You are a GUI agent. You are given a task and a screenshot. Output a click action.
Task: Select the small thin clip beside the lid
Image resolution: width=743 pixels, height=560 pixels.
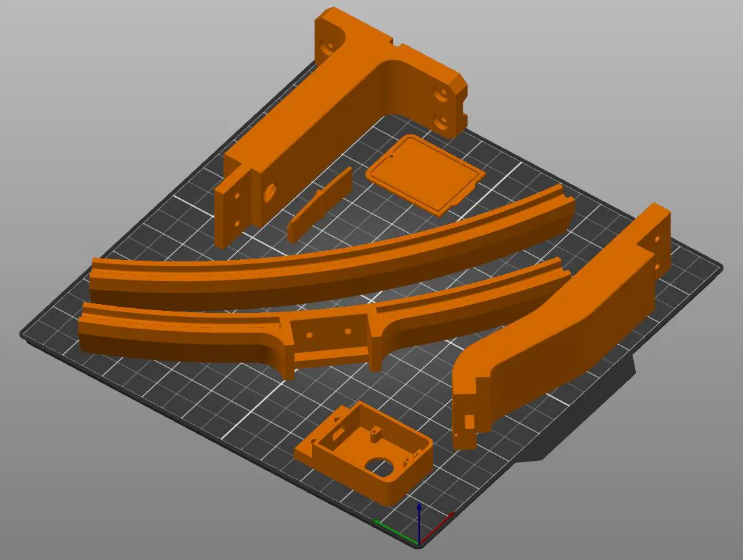point(320,204)
